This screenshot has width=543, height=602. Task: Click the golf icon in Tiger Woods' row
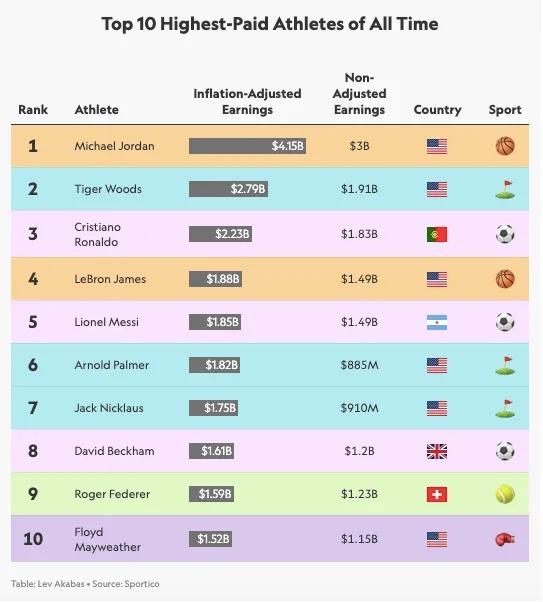point(505,189)
